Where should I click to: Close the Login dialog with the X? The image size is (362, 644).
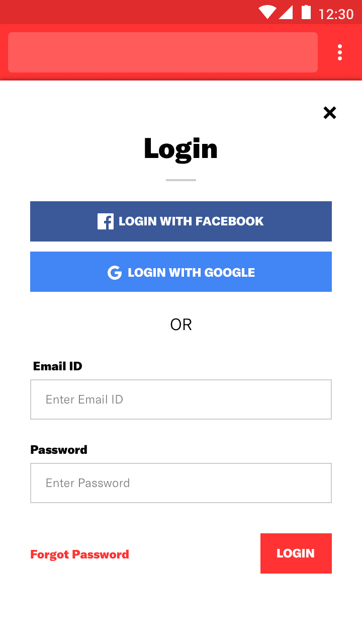tap(329, 113)
